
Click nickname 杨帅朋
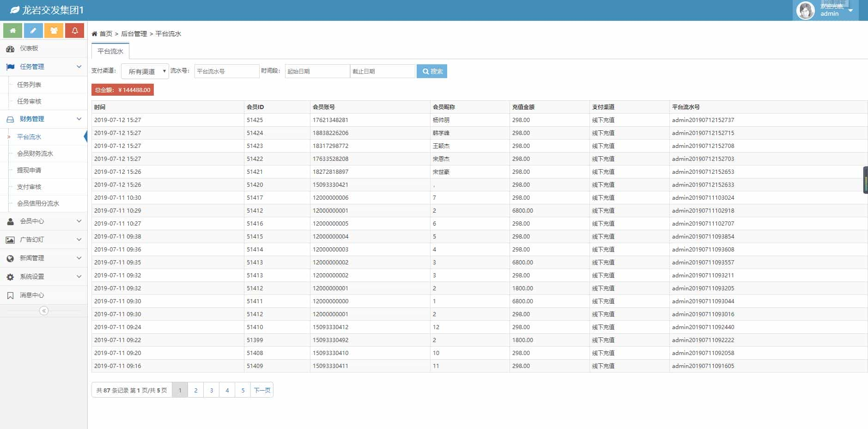(441, 120)
